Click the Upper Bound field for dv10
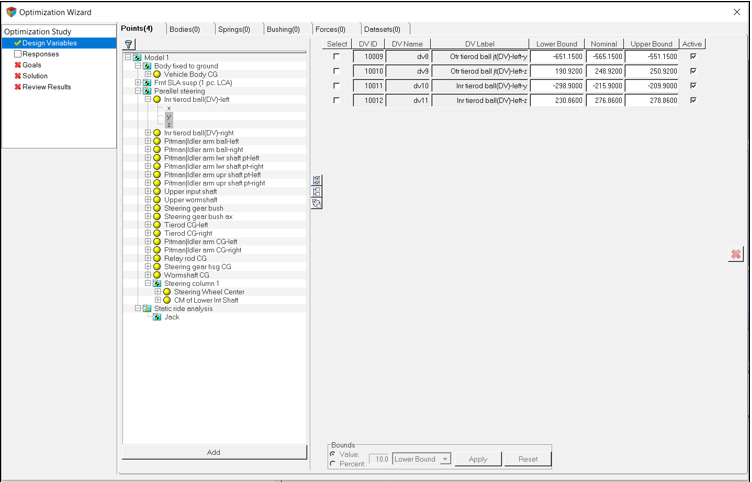The image size is (752, 482). [x=651, y=86]
